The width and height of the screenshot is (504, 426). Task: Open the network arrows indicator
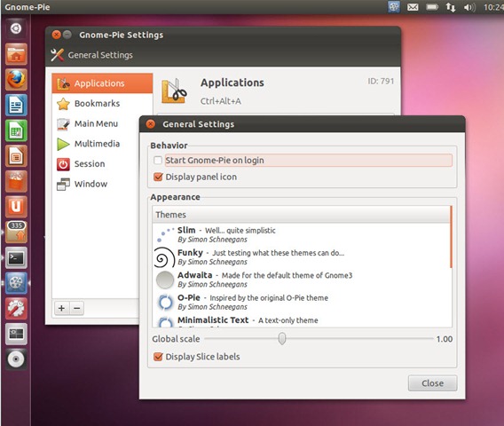(x=451, y=7)
